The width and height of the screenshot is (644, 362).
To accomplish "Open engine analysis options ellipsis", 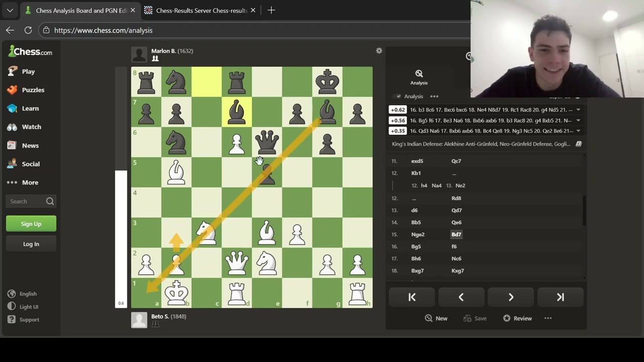I will (434, 97).
